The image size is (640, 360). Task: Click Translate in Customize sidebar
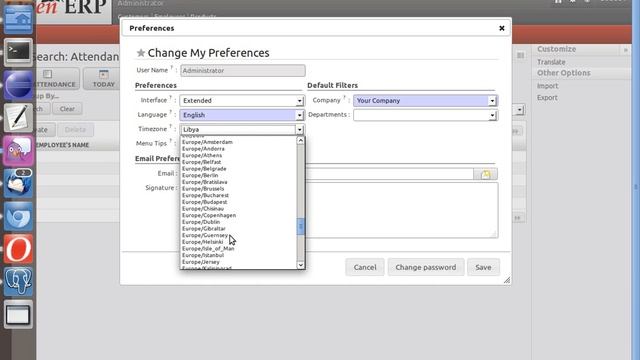pyautogui.click(x=551, y=62)
